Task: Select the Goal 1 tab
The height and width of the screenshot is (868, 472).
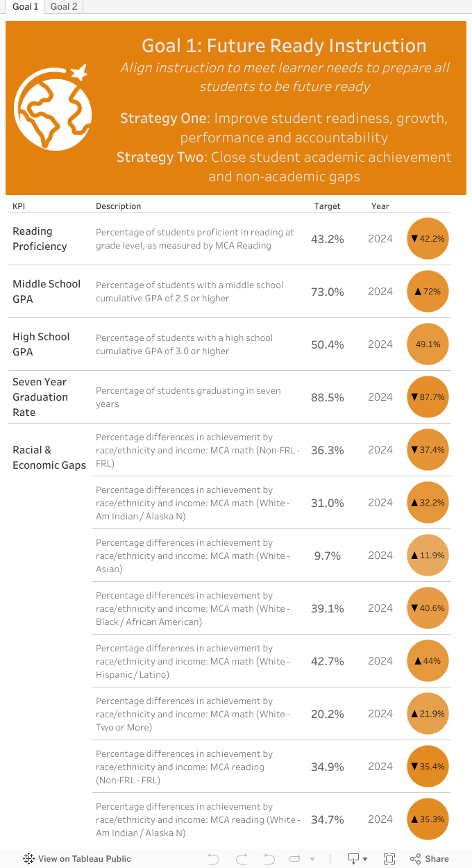Action: coord(25,7)
